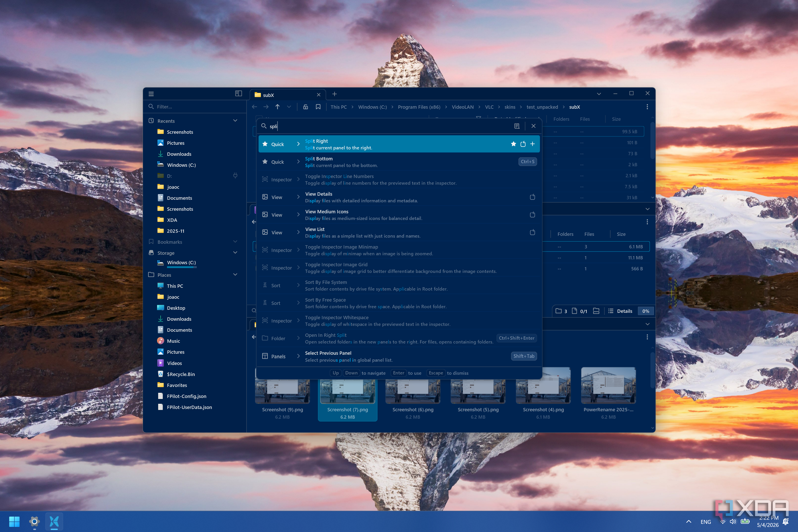798x532 pixels.
Task: Expand the Bookmarks section chevron
Action: click(x=235, y=242)
